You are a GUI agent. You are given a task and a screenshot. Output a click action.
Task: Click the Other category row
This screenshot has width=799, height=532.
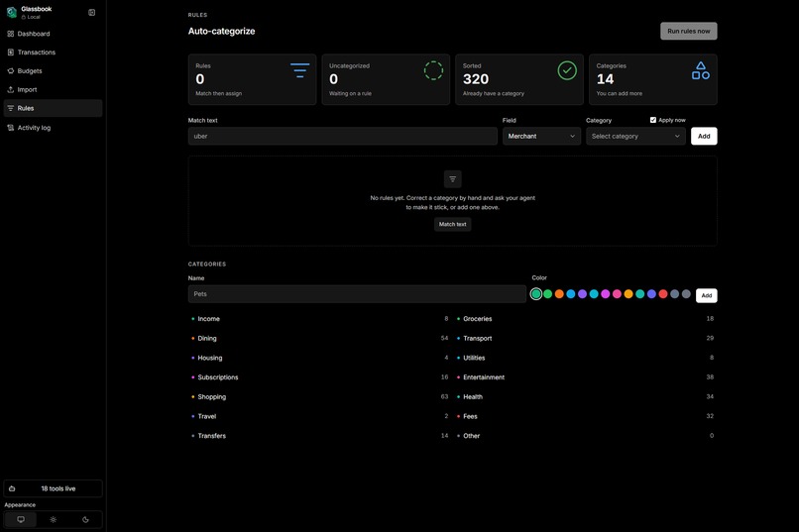coord(585,436)
